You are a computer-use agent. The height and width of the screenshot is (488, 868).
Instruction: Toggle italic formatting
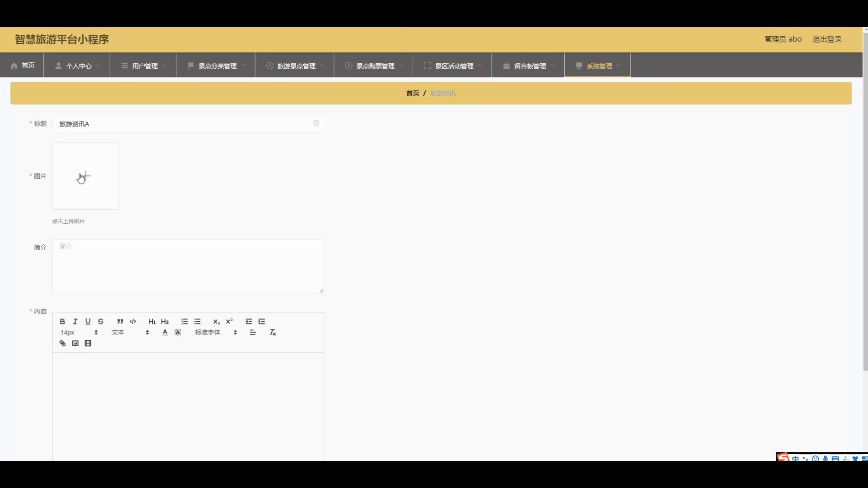point(75,322)
